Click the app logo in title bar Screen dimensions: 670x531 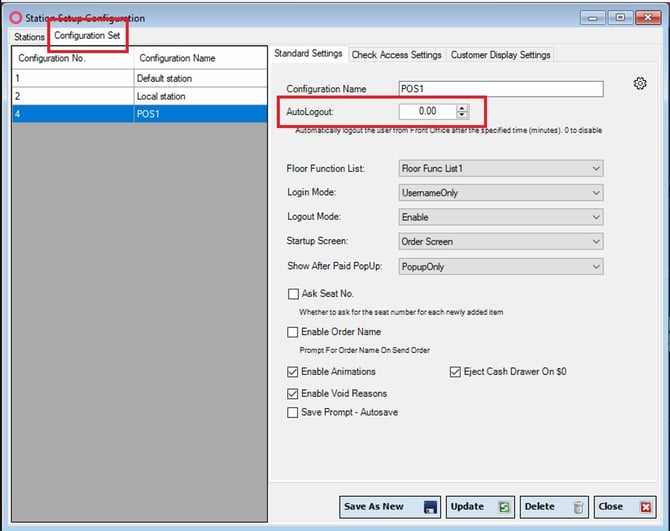[16, 18]
